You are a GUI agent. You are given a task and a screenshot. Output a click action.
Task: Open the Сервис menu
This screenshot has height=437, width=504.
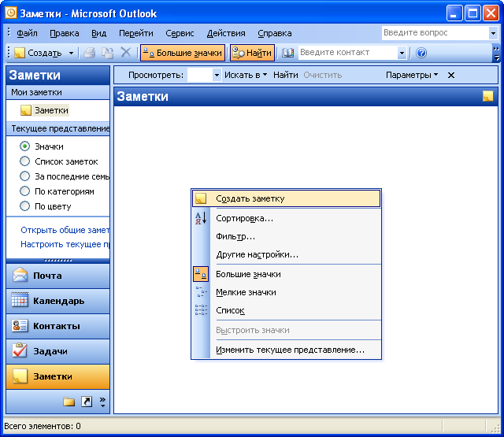coord(180,33)
